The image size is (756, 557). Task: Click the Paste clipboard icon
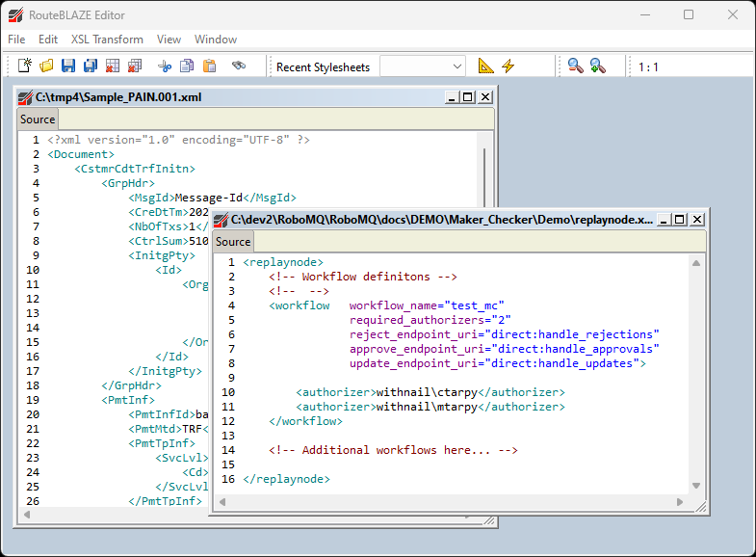[209, 66]
